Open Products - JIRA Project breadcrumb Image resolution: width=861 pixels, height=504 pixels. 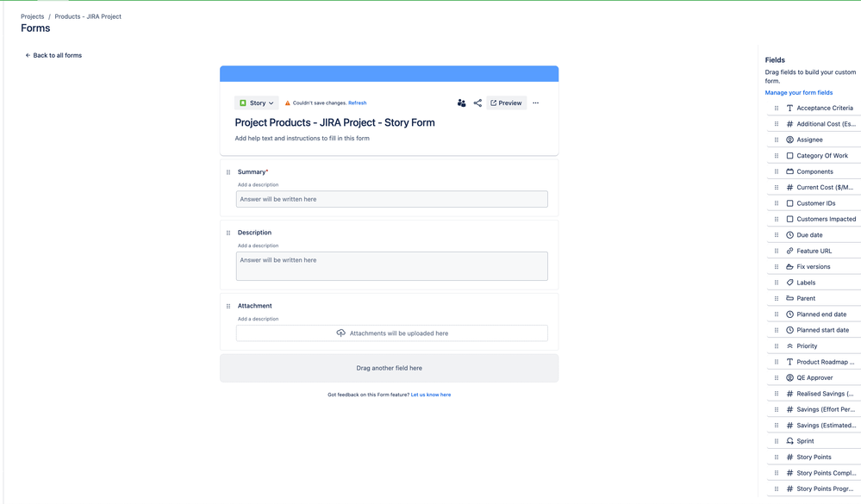point(88,16)
